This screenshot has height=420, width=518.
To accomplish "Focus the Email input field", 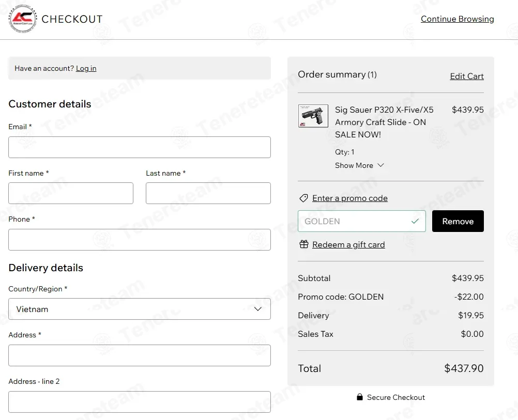I will click(139, 147).
